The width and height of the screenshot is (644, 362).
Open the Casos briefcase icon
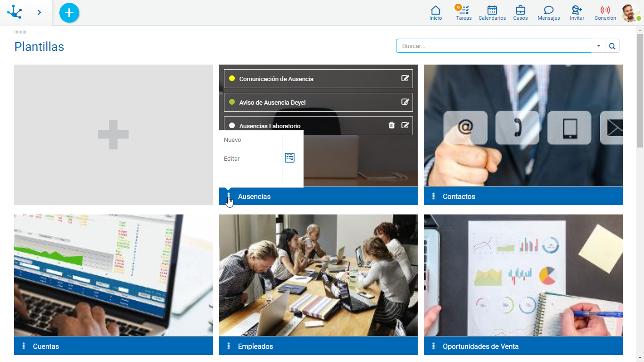tap(520, 10)
